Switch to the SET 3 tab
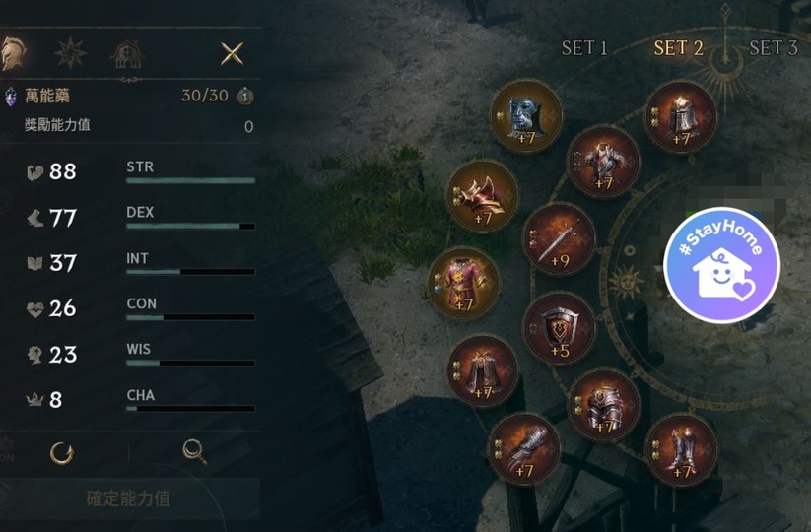The height and width of the screenshot is (532, 811). coord(774,48)
